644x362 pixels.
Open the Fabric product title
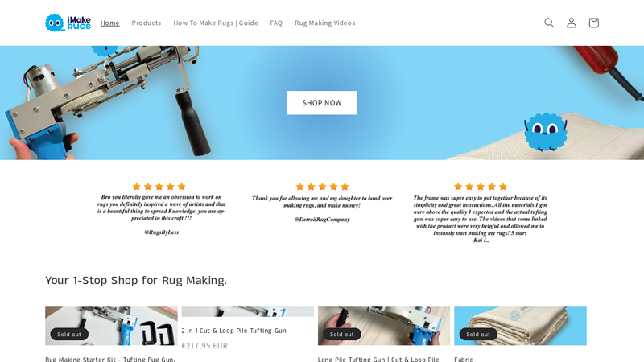pyautogui.click(x=464, y=359)
